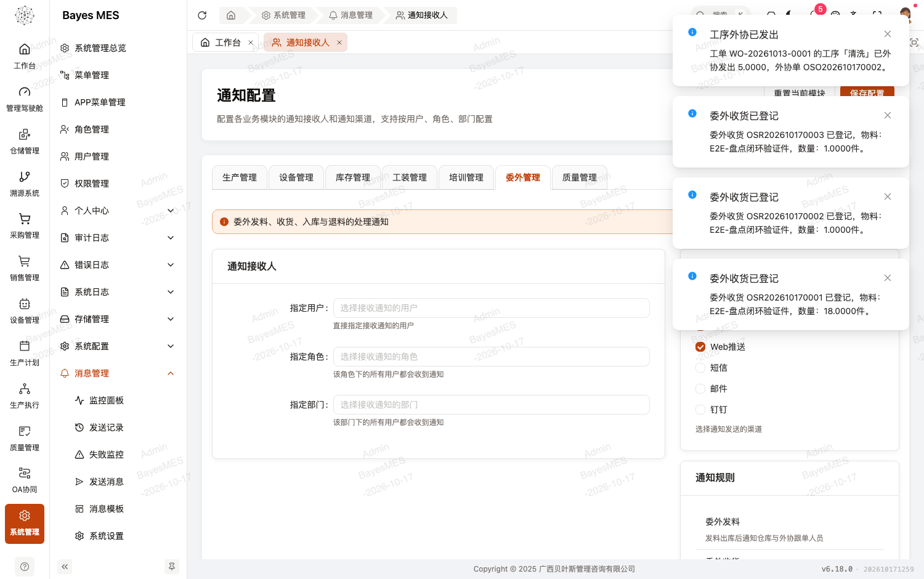Expand the 审计日志 menu

click(117, 238)
